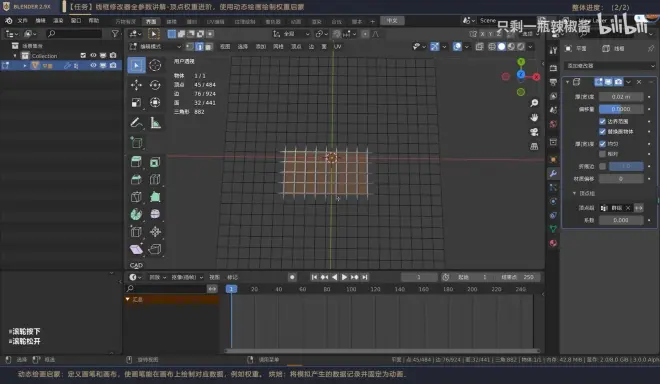Viewport: 660px width, 384px height.
Task: Click the zoom magnifier viewport icon
Action: (534, 103)
